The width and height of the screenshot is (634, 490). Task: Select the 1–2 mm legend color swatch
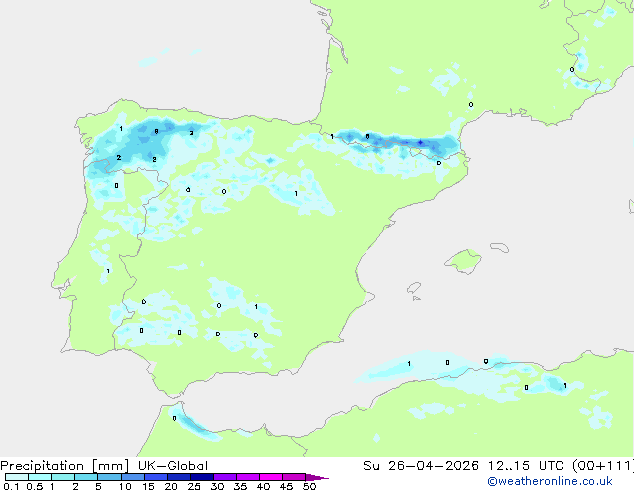tap(63, 477)
